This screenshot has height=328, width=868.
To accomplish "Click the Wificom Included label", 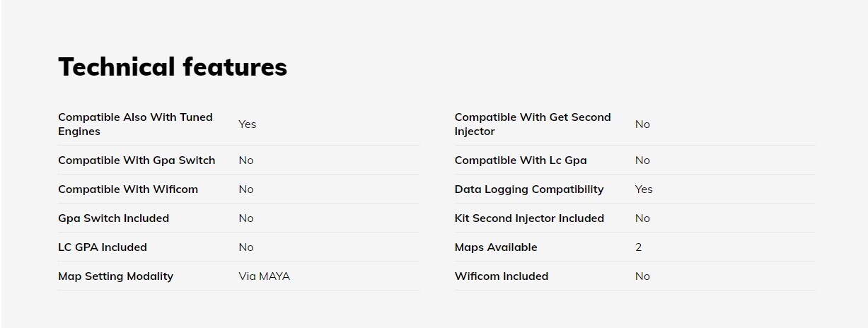I will pos(502,276).
